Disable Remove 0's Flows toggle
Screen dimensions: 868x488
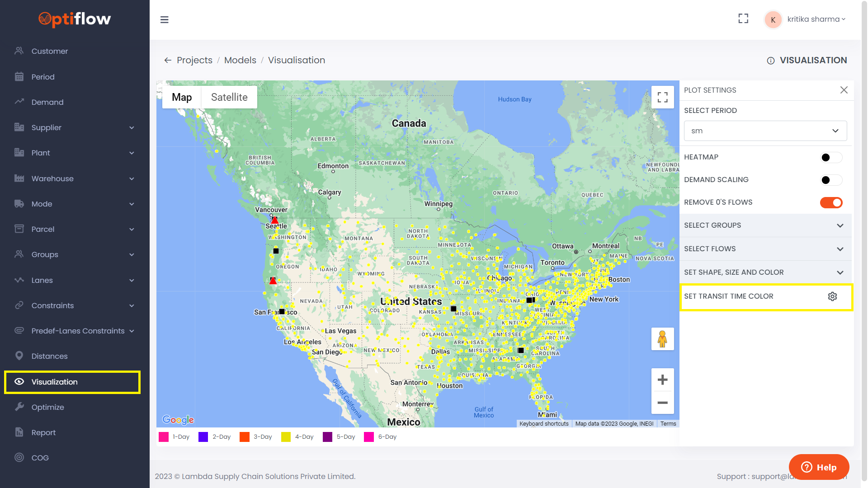pyautogui.click(x=831, y=202)
